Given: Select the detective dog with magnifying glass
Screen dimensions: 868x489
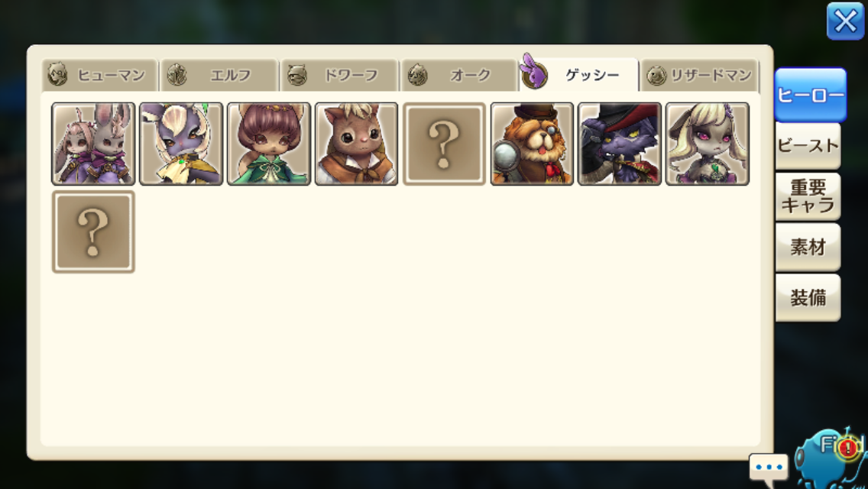Looking at the screenshot, I should pyautogui.click(x=532, y=144).
